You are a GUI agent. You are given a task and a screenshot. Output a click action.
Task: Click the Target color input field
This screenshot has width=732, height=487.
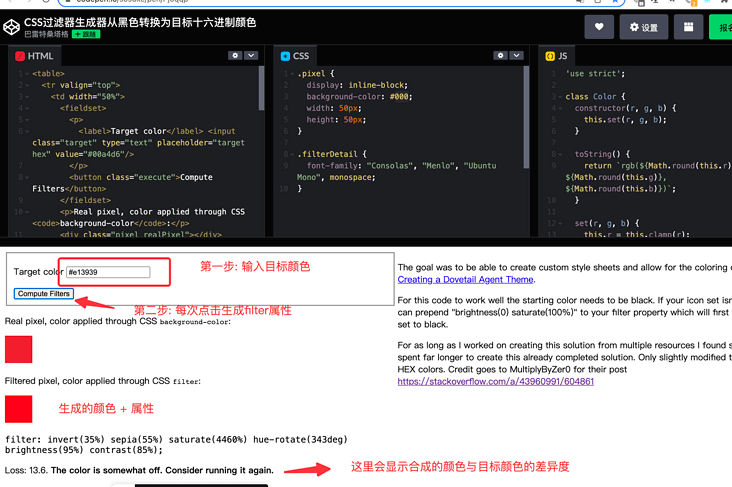108,272
